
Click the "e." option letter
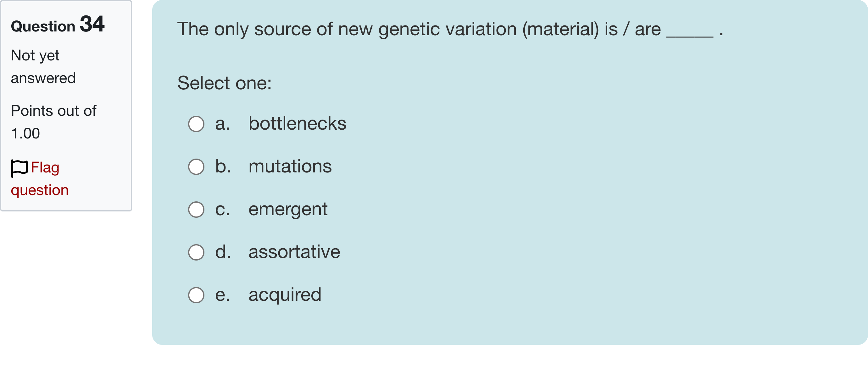[222, 295]
